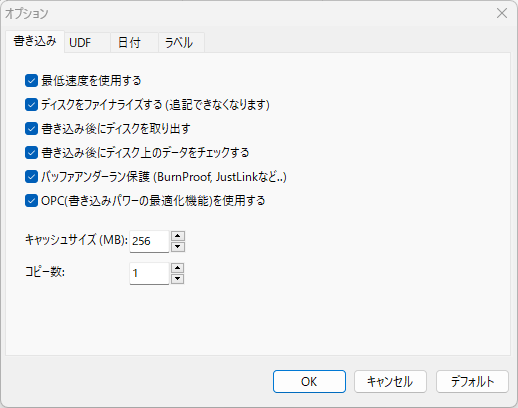Confirm settings with OK button

(x=309, y=381)
